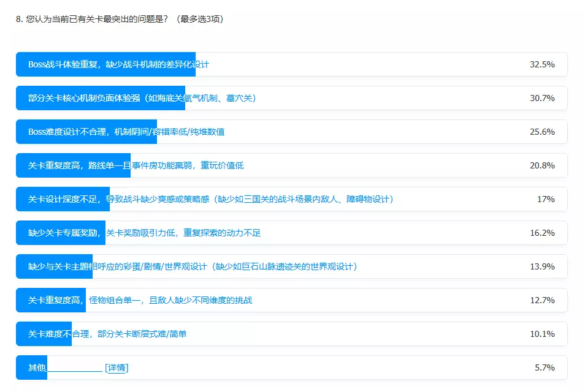
Task: Click the 5.7% percentage value
Action: (545, 367)
